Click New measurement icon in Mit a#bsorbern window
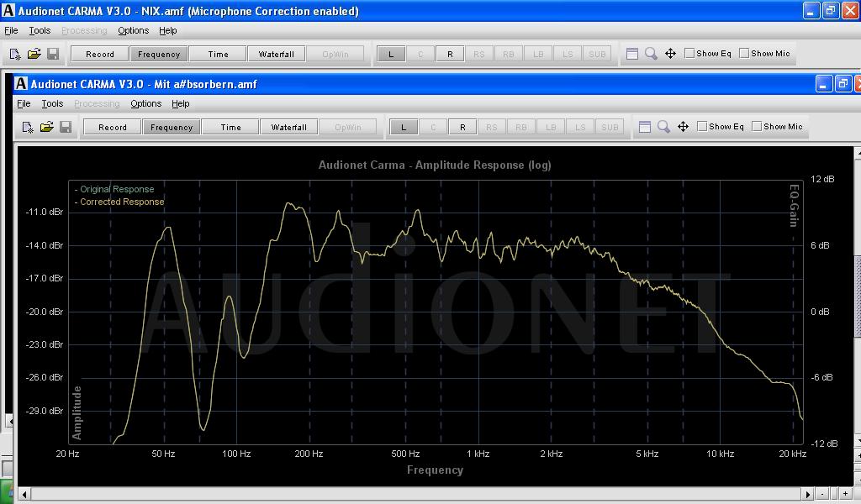This screenshot has height=504, width=861. (28, 127)
